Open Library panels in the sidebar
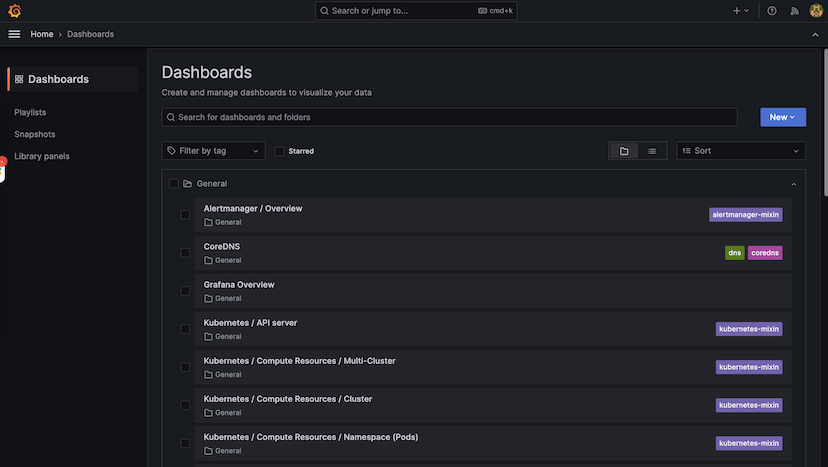The image size is (828, 467). click(42, 156)
